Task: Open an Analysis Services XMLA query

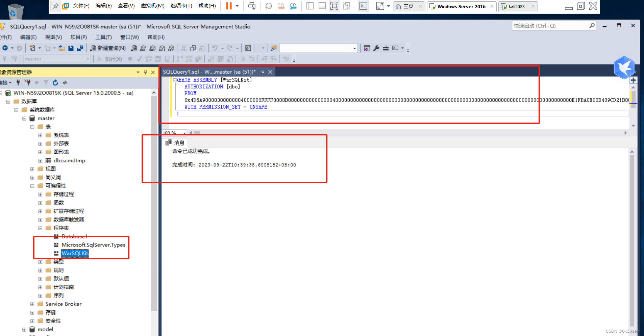Action: point(162,48)
